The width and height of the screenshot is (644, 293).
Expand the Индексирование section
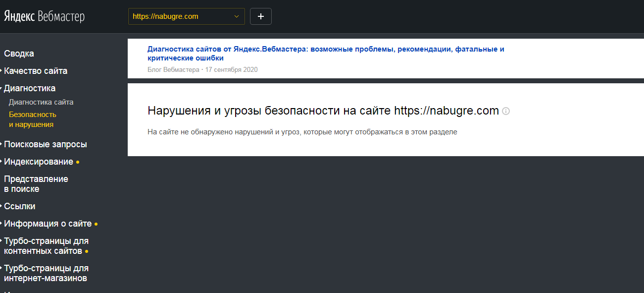(x=39, y=162)
